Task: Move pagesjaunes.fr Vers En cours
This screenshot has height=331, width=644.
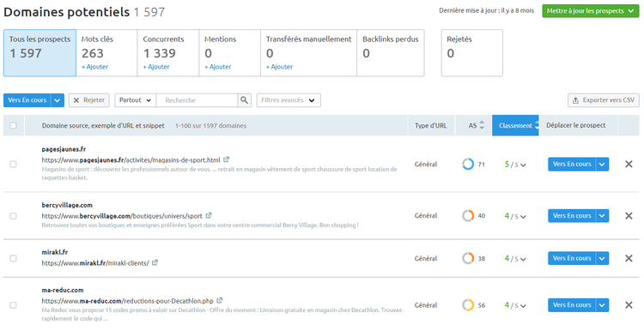Action: 572,164
